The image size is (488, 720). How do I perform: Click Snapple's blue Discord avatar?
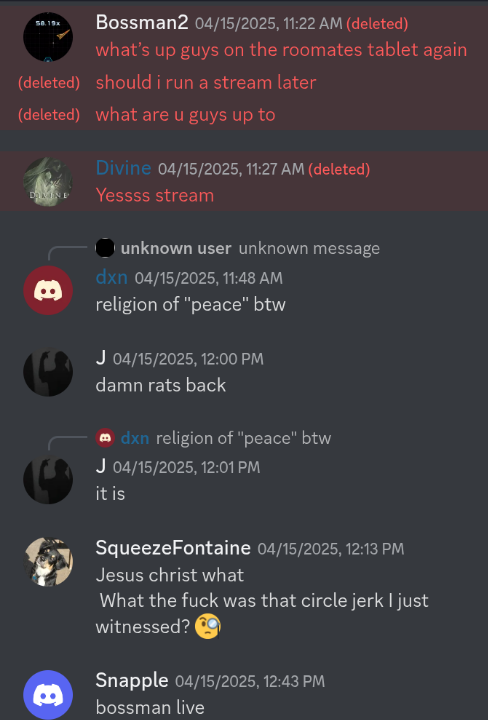pos(48,695)
